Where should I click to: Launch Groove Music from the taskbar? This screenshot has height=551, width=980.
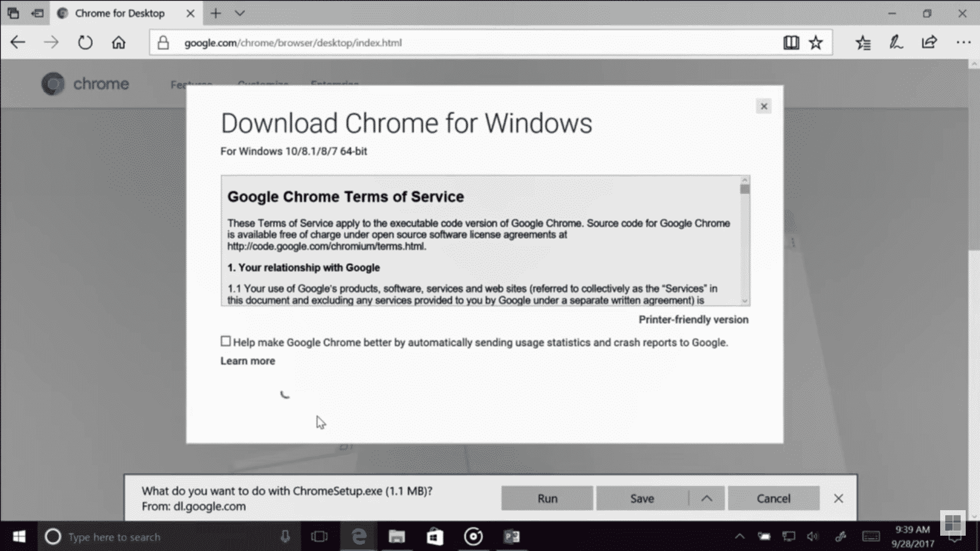coord(473,537)
